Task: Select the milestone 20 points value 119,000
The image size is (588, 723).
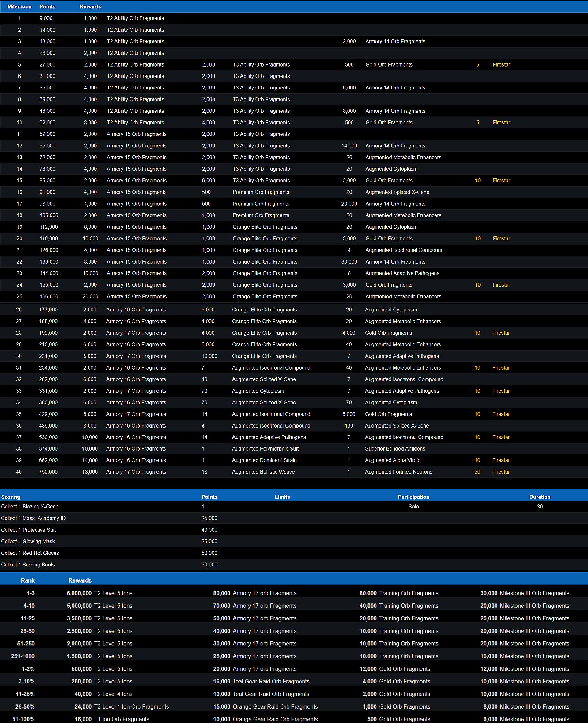Action: tap(48, 239)
